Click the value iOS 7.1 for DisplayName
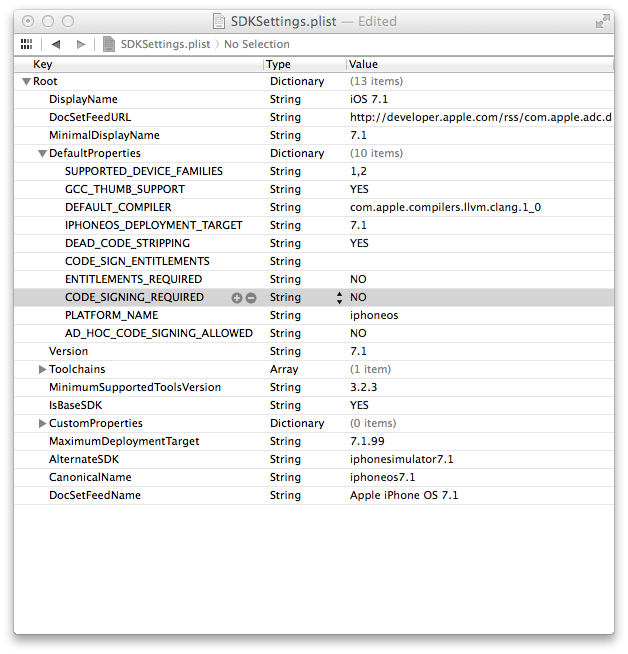The image size is (628, 654). tap(369, 99)
